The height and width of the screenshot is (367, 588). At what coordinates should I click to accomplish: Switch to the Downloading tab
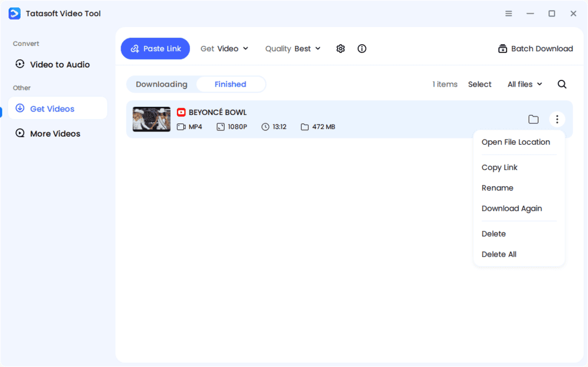(163, 84)
